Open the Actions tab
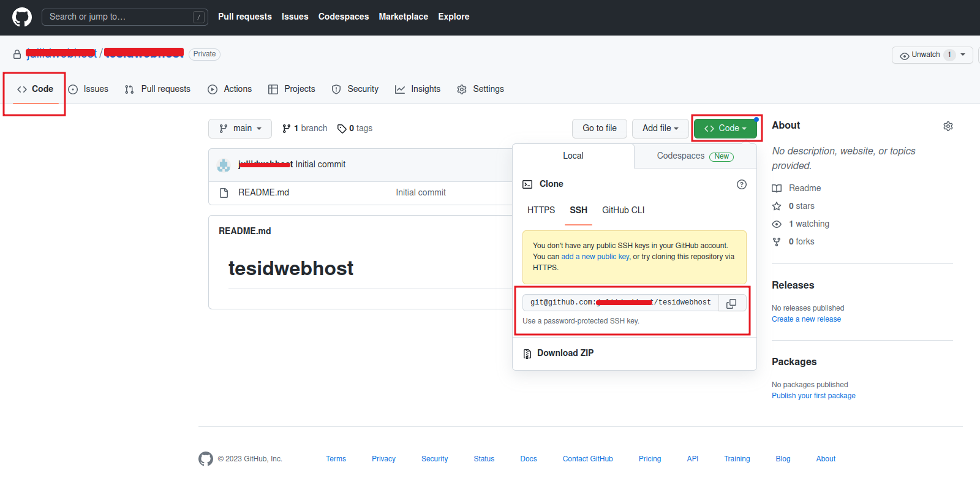 230,89
